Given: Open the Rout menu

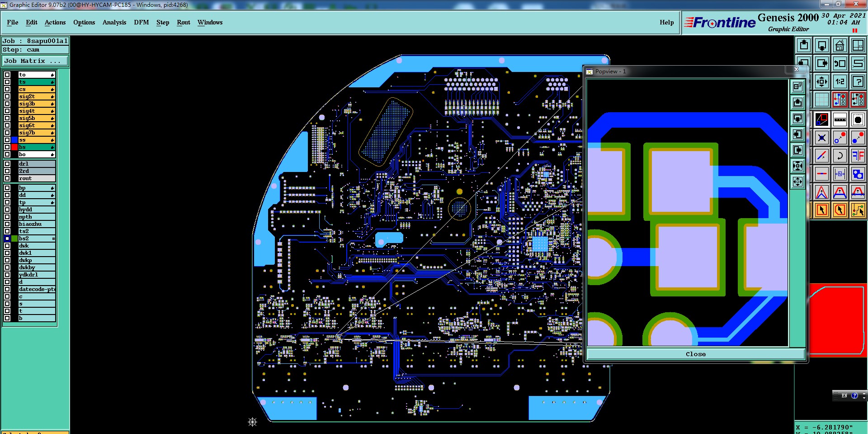Looking at the screenshot, I should click(184, 22).
